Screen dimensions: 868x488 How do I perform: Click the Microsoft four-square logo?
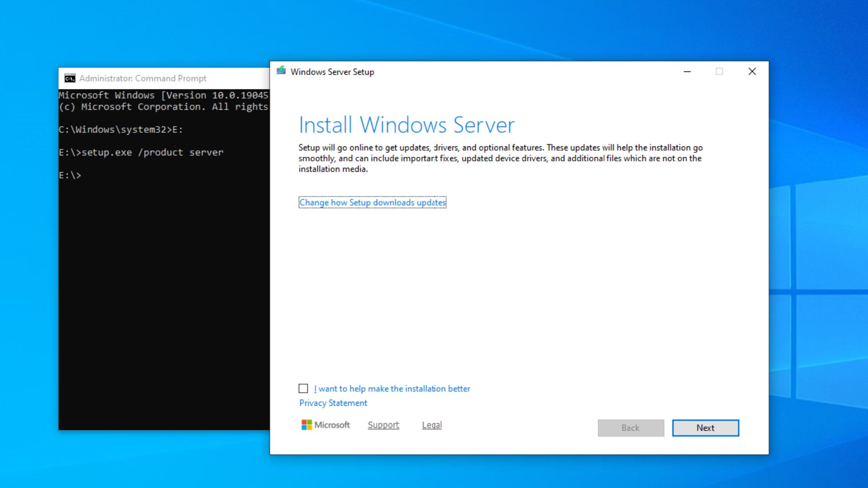click(307, 425)
